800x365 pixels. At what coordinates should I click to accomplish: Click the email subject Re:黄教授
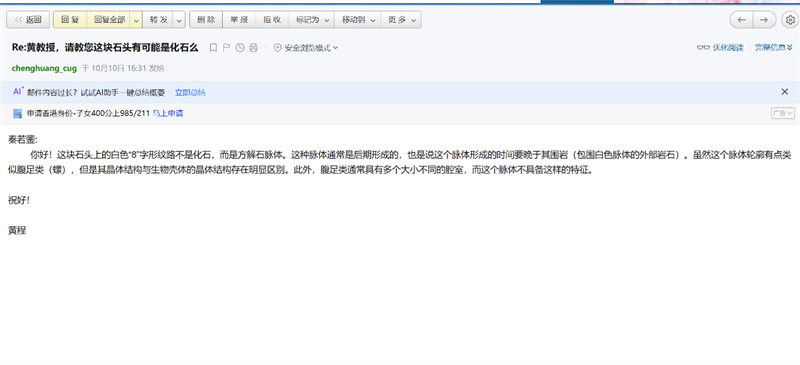105,47
